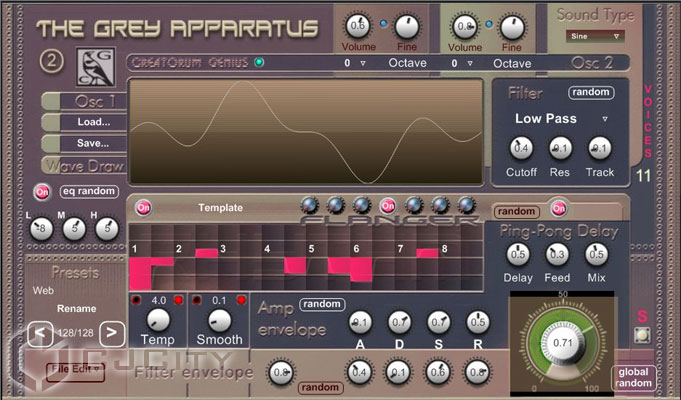Click the Ping-Pong Mix knob
The width and height of the screenshot is (681, 400).
pyautogui.click(x=596, y=254)
